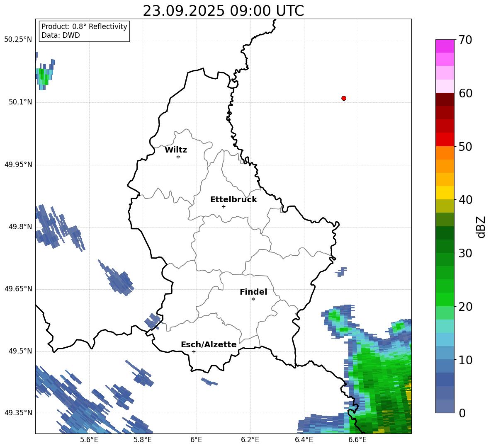Click the 50.1°N latitude label
491x448 pixels.
[20, 102]
